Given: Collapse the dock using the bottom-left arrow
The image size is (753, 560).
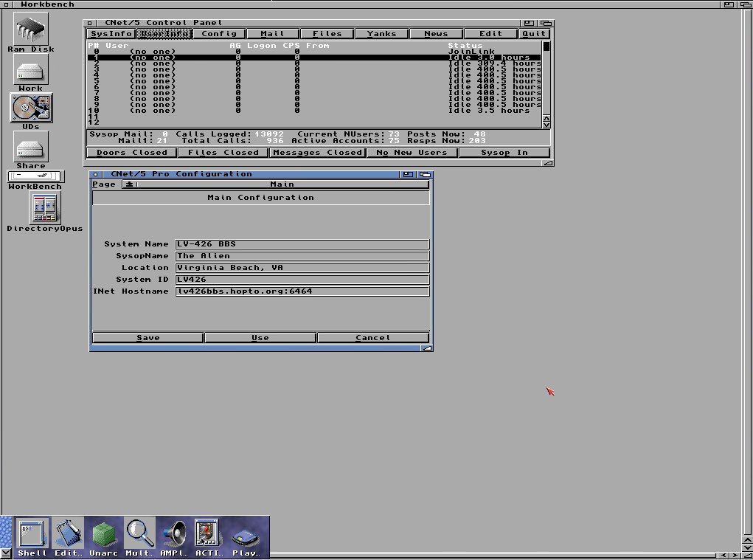Looking at the screenshot, I should (x=6, y=552).
